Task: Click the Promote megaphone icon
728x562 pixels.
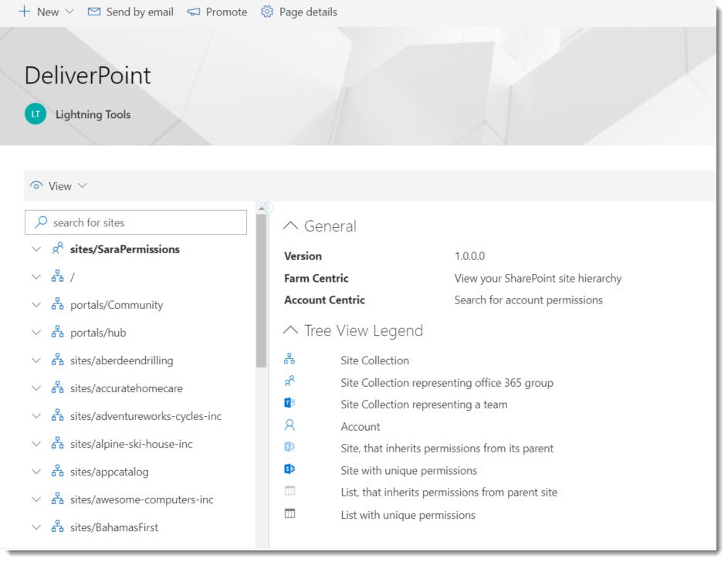Action: [x=193, y=12]
